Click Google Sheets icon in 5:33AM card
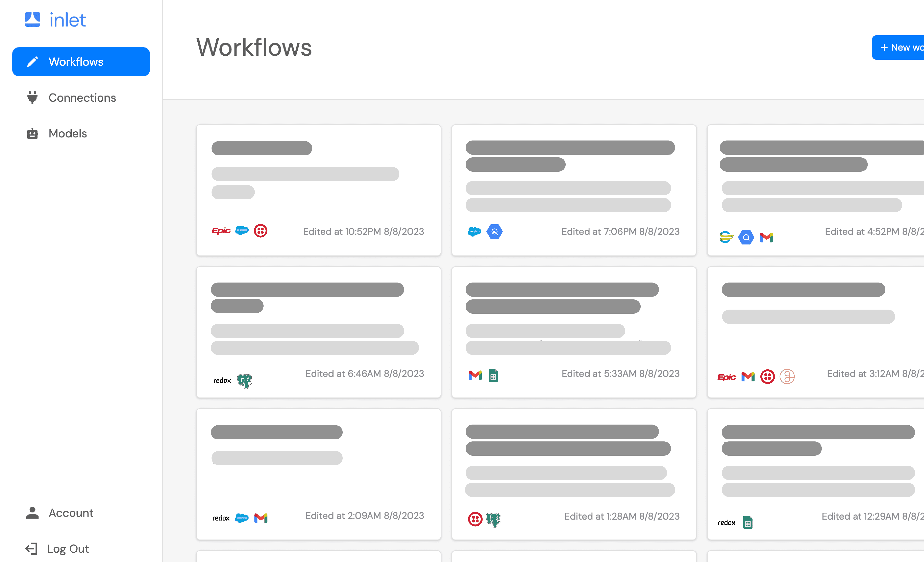The width and height of the screenshot is (924, 562). (x=493, y=375)
